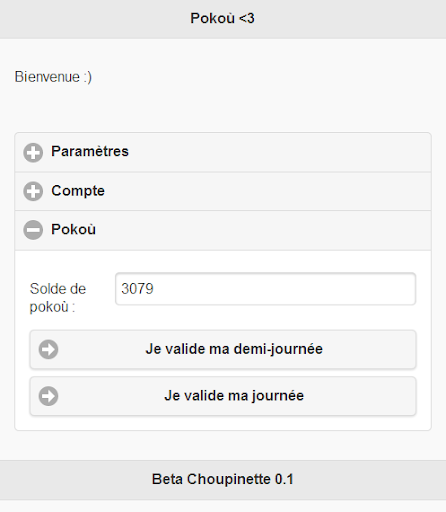Select the Pokoù heading text

pos(73,229)
